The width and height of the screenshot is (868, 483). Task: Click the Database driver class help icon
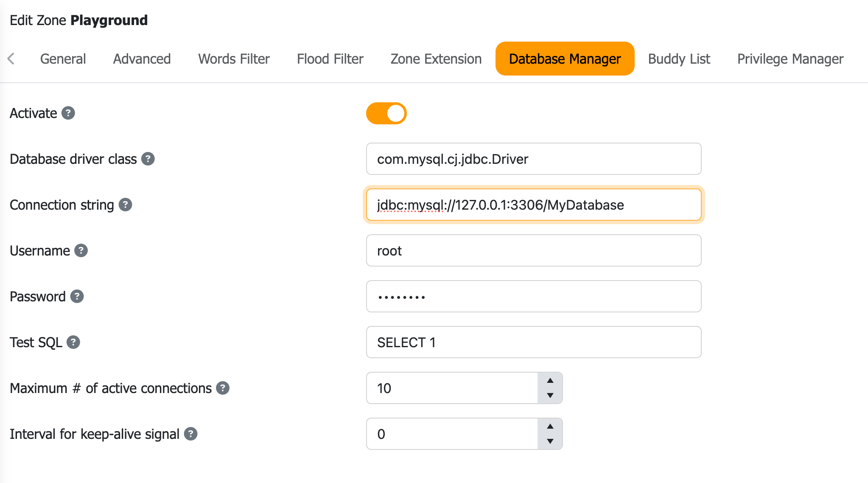[x=147, y=159]
